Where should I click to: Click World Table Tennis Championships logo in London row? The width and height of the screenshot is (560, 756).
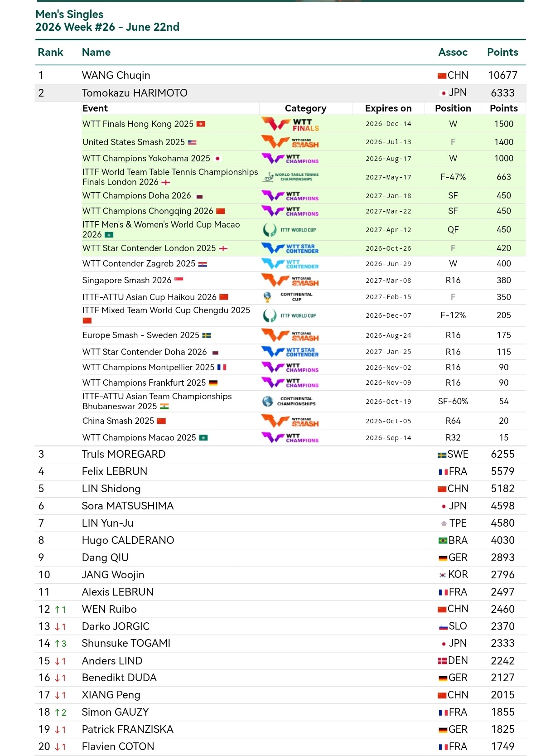[x=291, y=177]
